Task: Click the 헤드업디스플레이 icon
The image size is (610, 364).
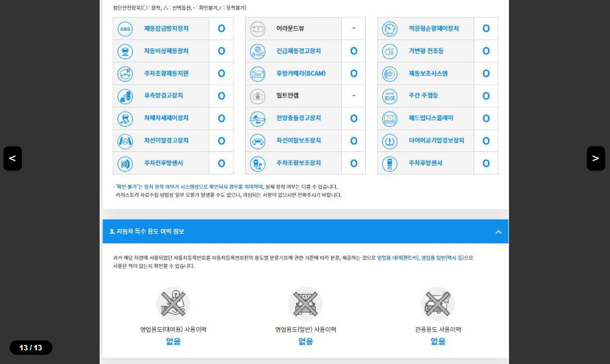Action: (390, 119)
